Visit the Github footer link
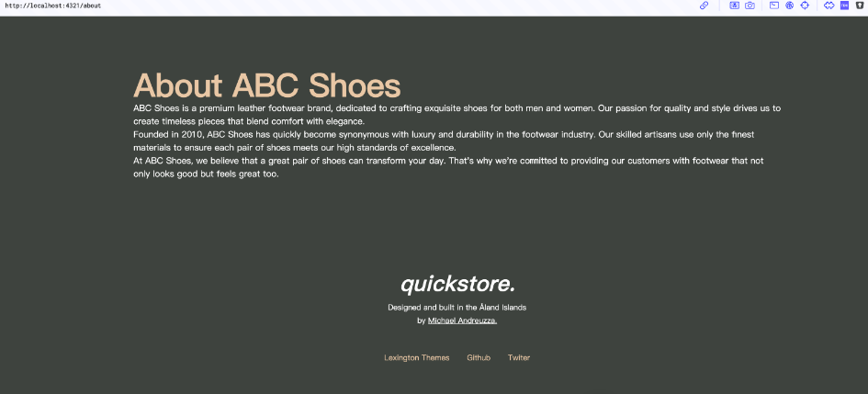This screenshot has width=868, height=394. [479, 357]
